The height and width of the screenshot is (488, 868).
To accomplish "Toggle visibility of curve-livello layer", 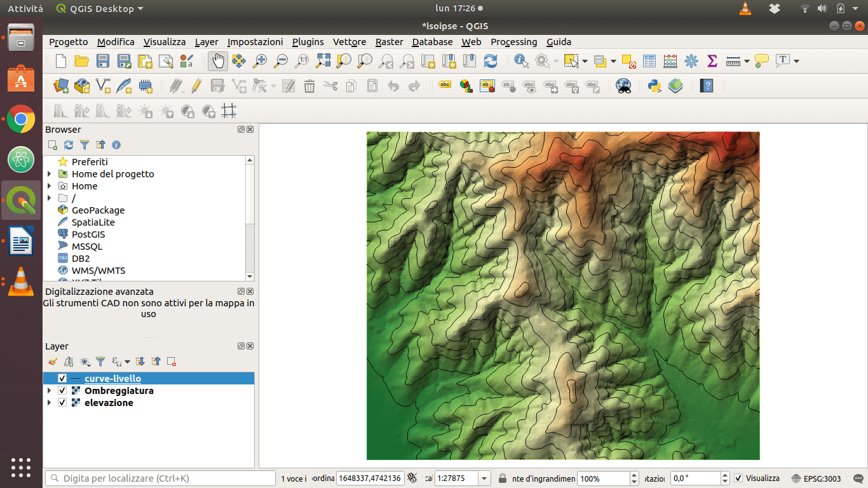I will (62, 379).
